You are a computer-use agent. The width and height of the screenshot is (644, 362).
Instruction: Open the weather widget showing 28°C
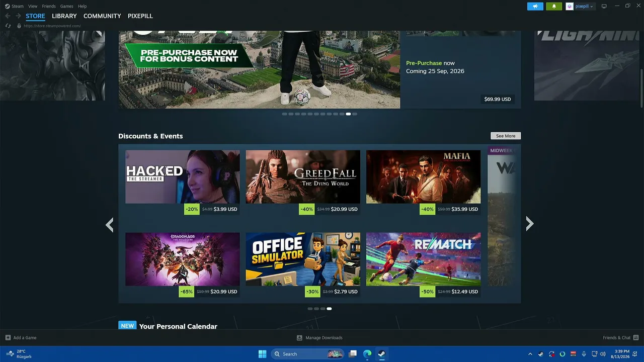(19, 354)
